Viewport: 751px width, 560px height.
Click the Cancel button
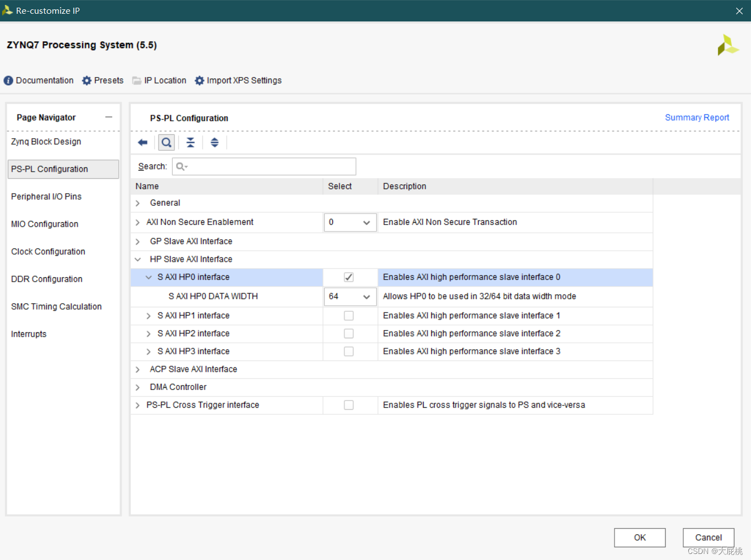pyautogui.click(x=709, y=537)
